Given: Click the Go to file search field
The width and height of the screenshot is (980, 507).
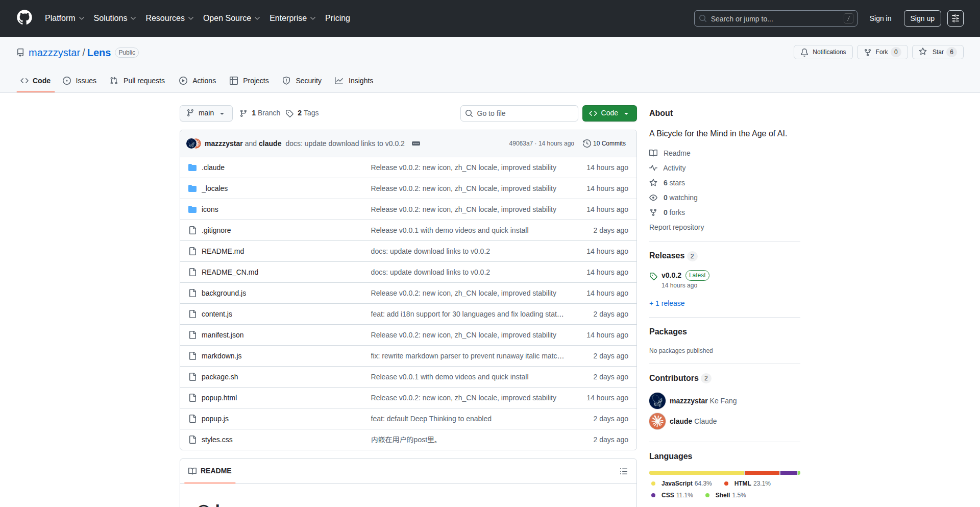Looking at the screenshot, I should (x=519, y=113).
